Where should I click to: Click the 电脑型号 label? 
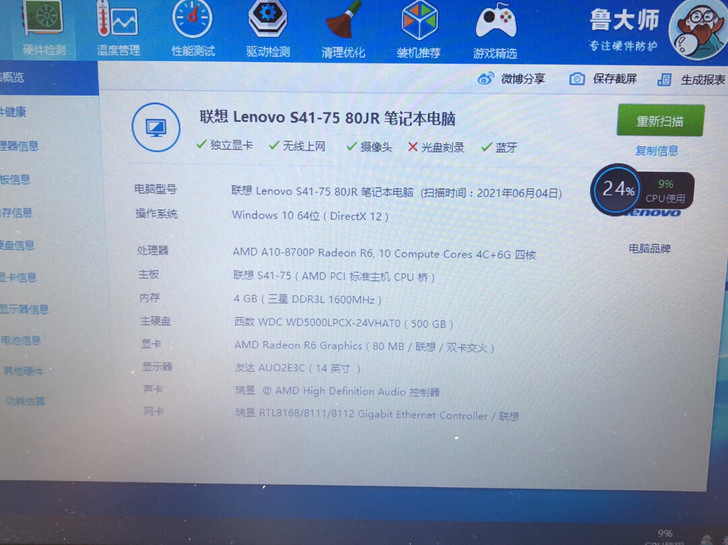point(156,189)
